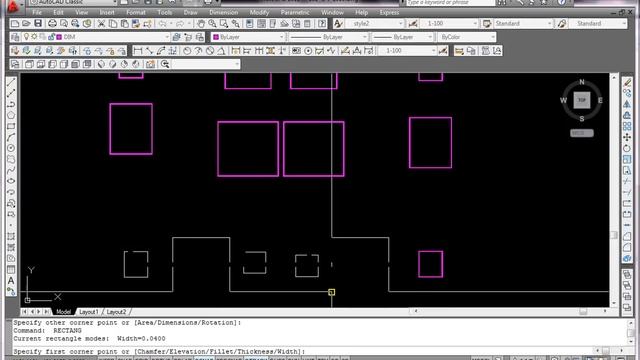Viewport: 640px width, 360px height.
Task: Save the drawing with the floppy disk icon
Action: click(38, 24)
